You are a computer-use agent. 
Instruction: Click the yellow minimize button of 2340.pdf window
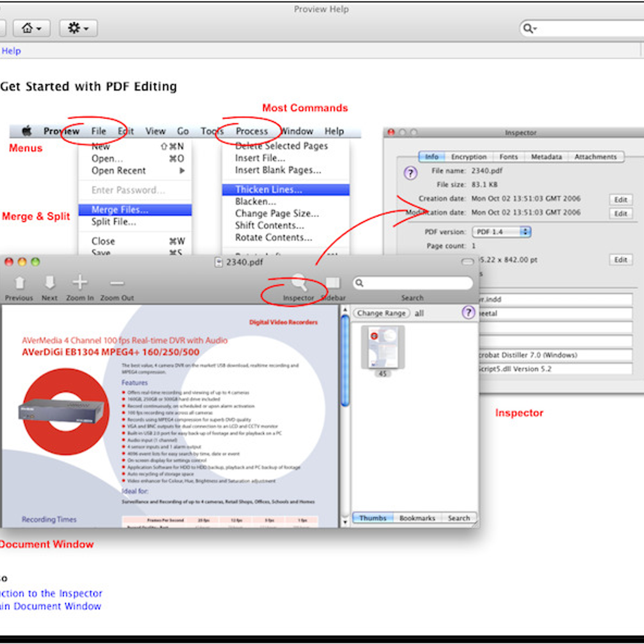pyautogui.click(x=22, y=262)
